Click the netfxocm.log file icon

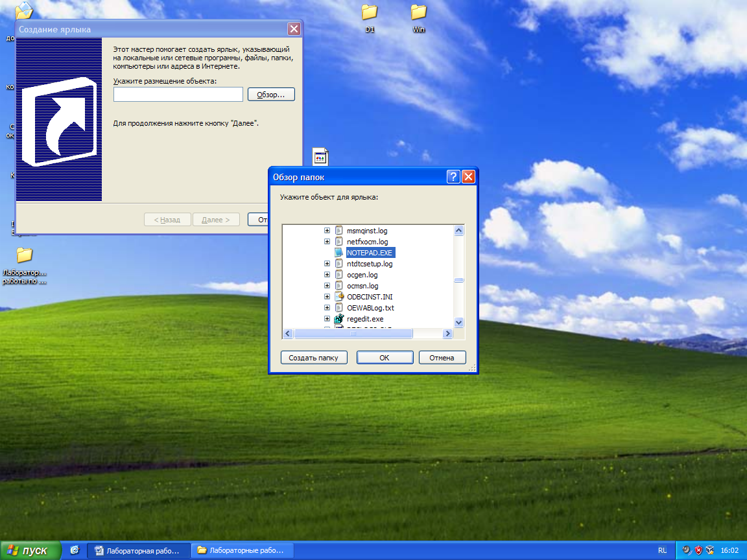point(338,241)
